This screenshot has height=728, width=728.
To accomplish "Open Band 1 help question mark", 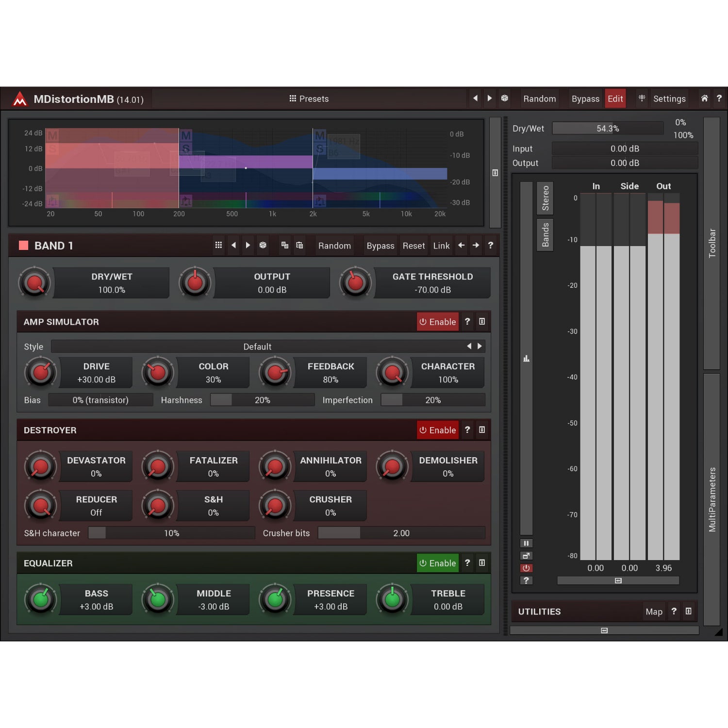I will point(491,246).
